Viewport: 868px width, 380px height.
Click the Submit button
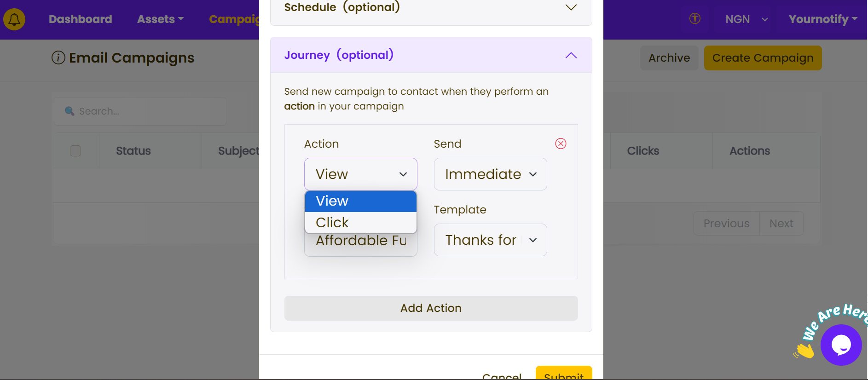pyautogui.click(x=564, y=374)
